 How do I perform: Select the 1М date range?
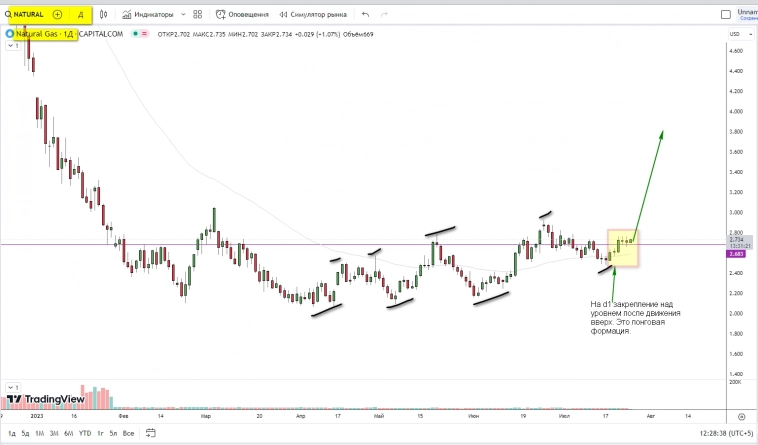pyautogui.click(x=40, y=433)
